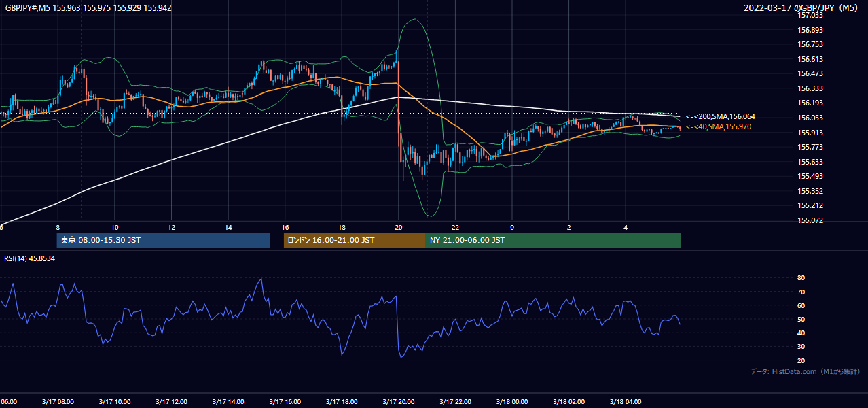Click the hour 14 tick on price chart
Screen dimensions: 868x408
(x=228, y=228)
